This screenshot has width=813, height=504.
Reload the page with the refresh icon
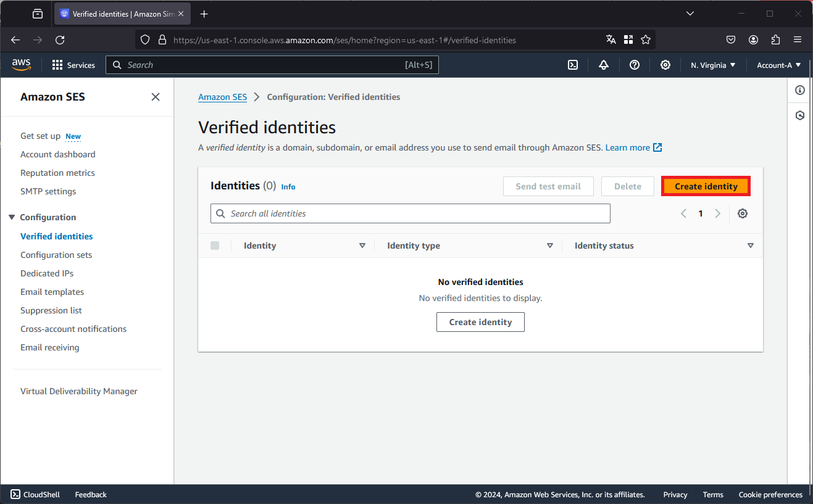click(60, 39)
